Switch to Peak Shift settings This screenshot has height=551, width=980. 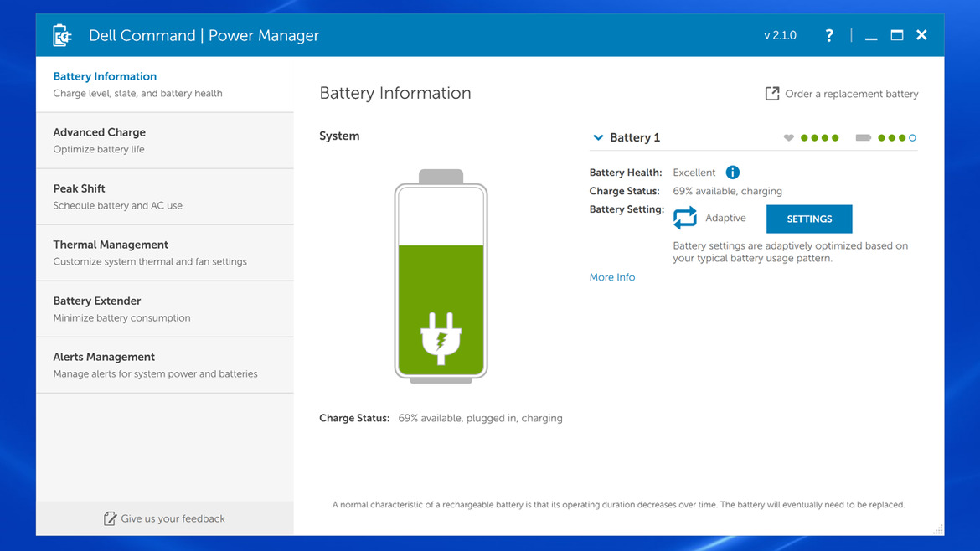click(x=165, y=197)
